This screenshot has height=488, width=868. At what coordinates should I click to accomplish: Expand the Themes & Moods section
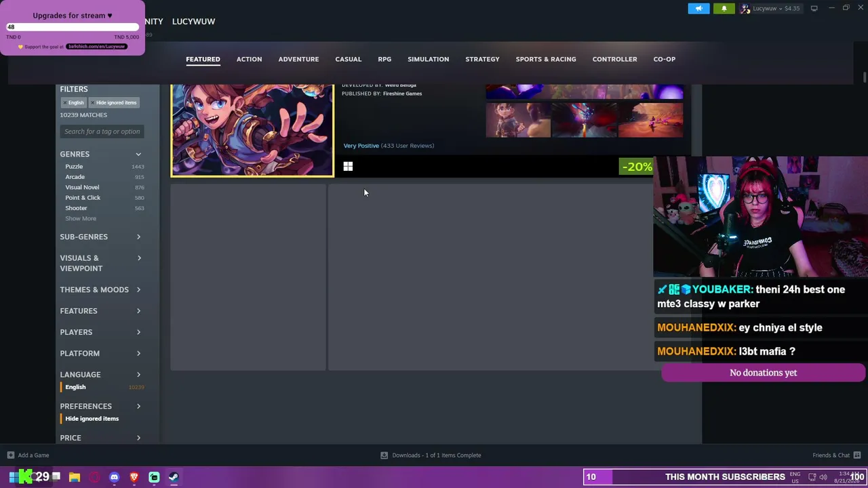click(102, 289)
